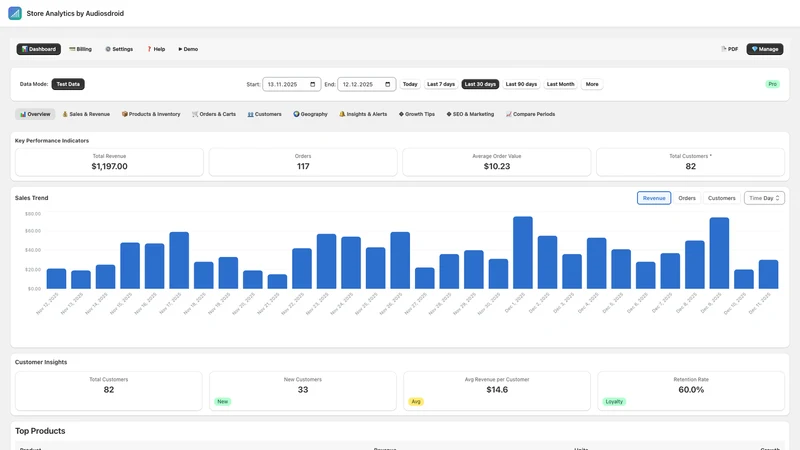800x450 pixels.
Task: Click the Total Revenue value $1,197.00
Action: coord(109,166)
